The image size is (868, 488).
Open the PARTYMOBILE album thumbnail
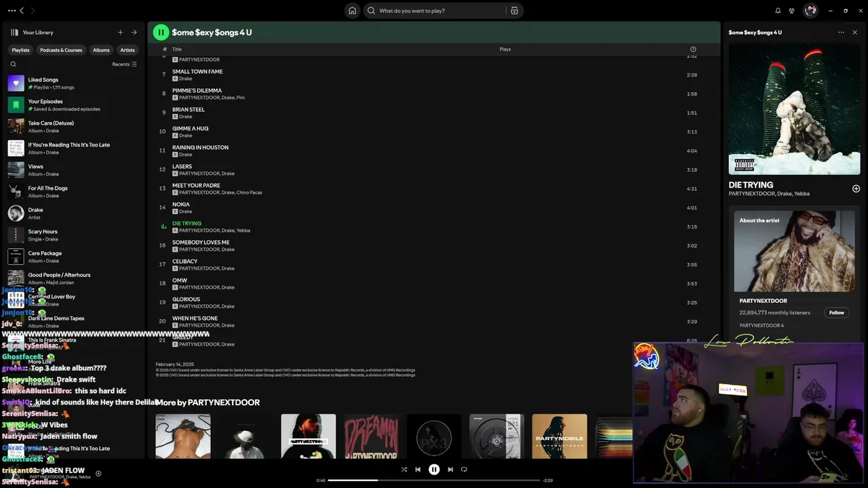pyautogui.click(x=559, y=436)
